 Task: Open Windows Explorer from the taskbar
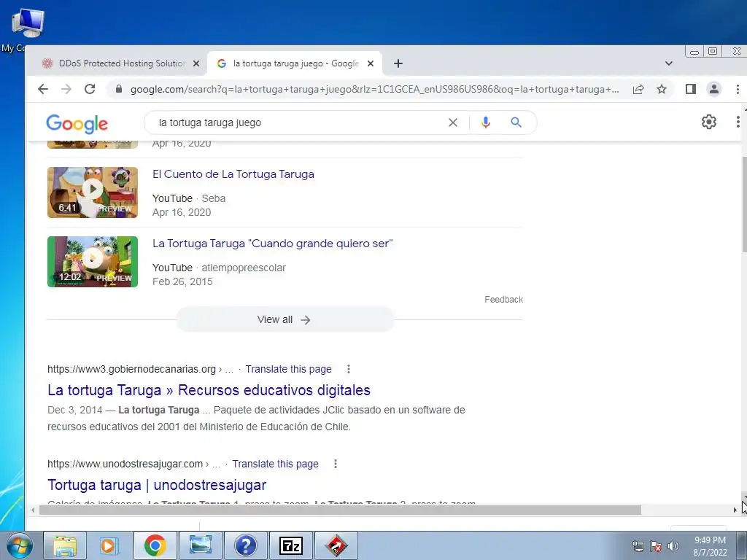(65, 545)
